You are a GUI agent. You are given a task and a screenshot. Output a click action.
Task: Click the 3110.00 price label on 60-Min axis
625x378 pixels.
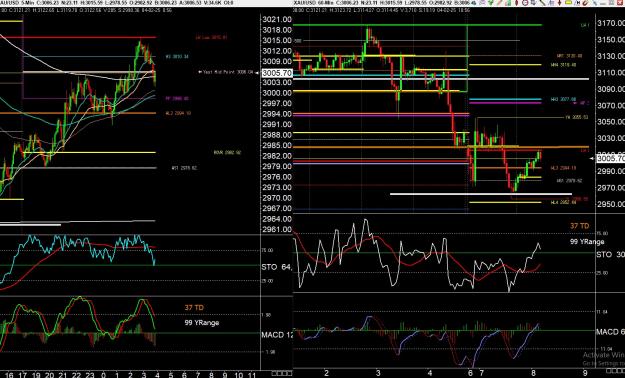[x=611, y=73]
